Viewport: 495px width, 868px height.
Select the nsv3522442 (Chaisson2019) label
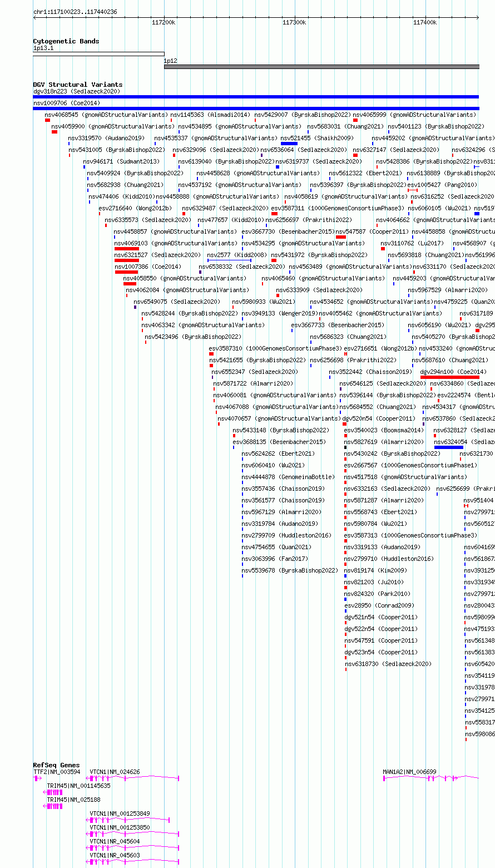coord(370,372)
